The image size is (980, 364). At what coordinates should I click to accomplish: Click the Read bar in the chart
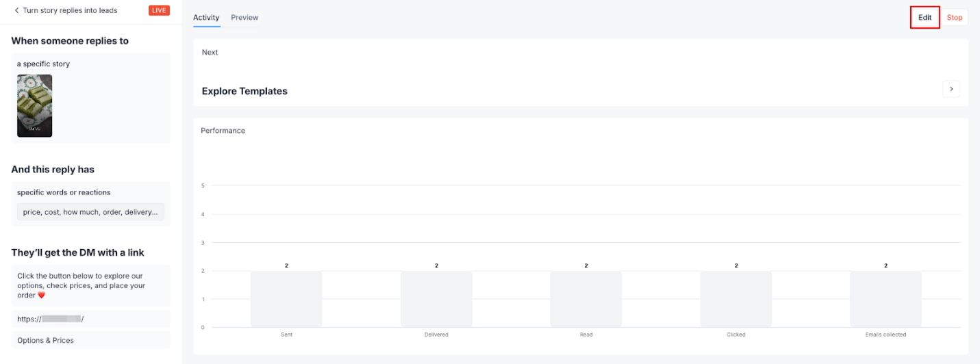[586, 299]
